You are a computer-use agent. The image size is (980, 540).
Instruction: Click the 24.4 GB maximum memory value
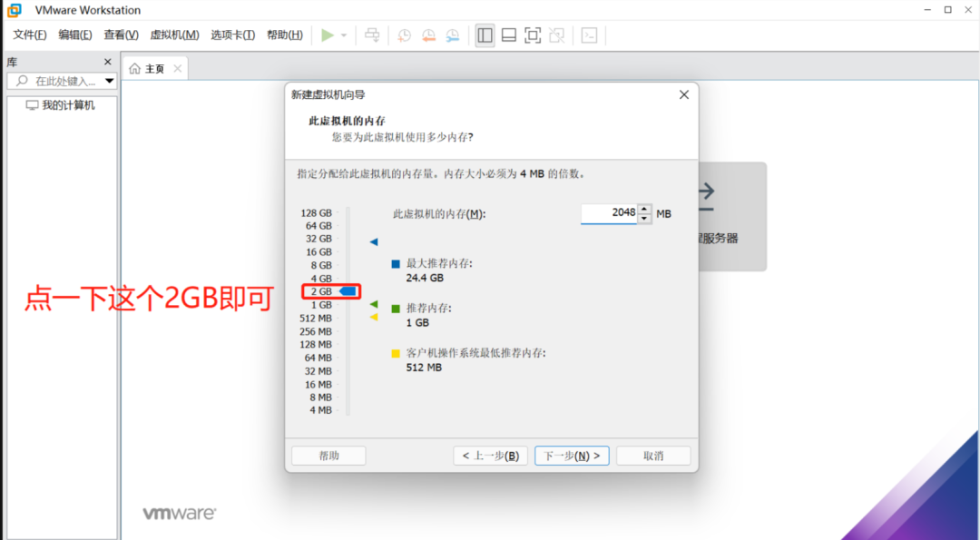[x=425, y=278]
